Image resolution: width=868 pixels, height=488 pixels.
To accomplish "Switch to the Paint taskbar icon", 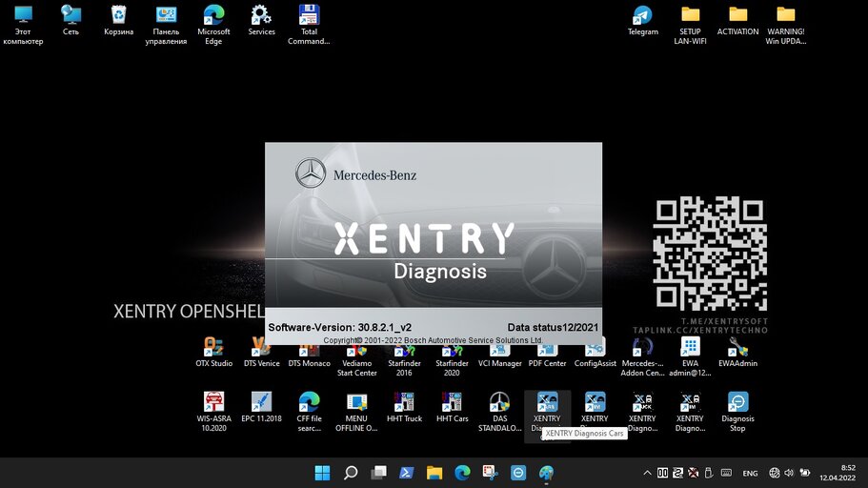I will [546, 473].
